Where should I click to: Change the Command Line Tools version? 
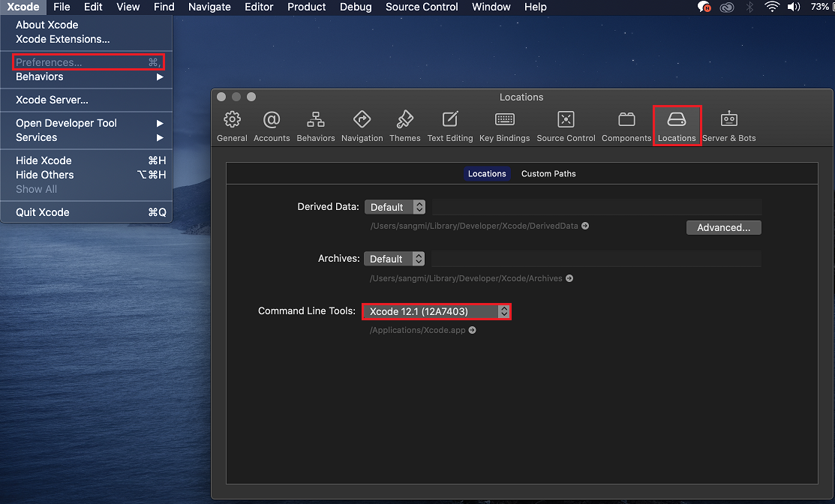[x=437, y=311]
